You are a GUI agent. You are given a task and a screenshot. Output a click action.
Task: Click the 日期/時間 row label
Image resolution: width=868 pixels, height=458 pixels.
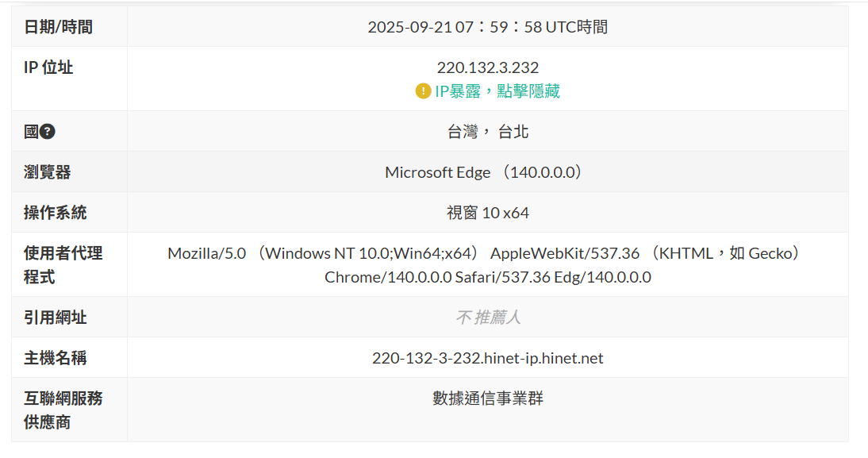(x=58, y=27)
